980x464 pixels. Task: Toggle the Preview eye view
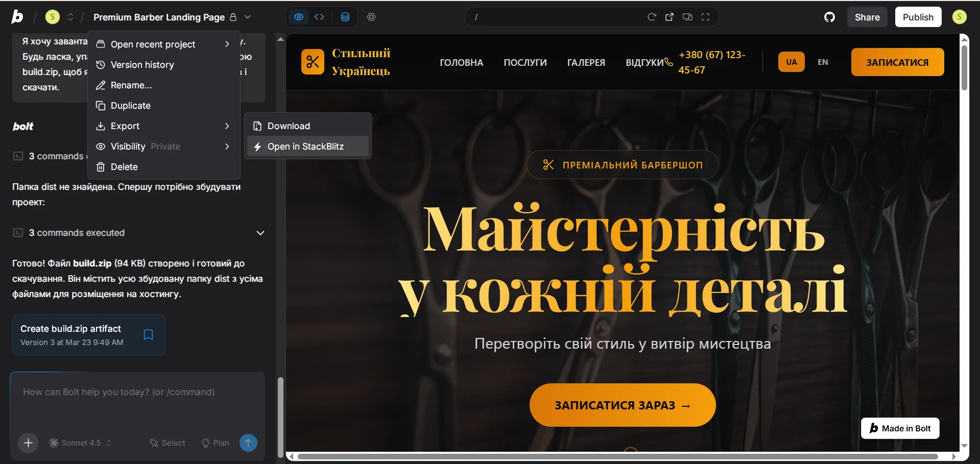coord(299,17)
